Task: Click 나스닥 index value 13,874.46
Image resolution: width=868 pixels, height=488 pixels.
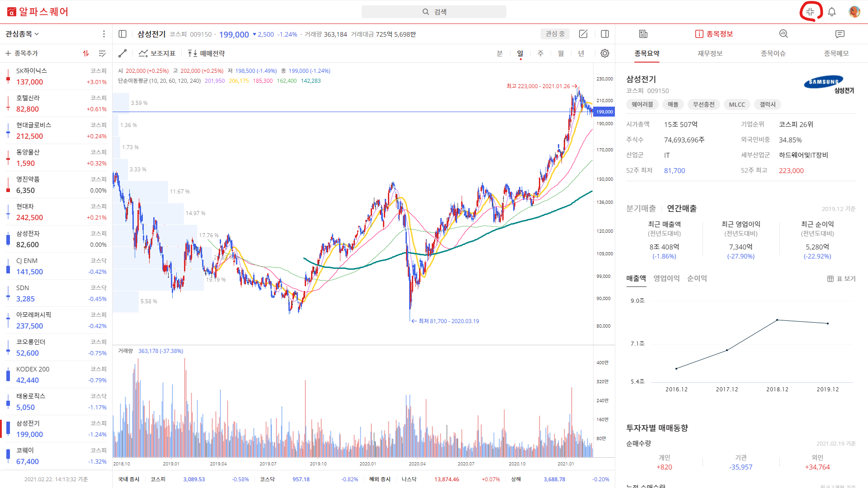Action: (x=447, y=479)
